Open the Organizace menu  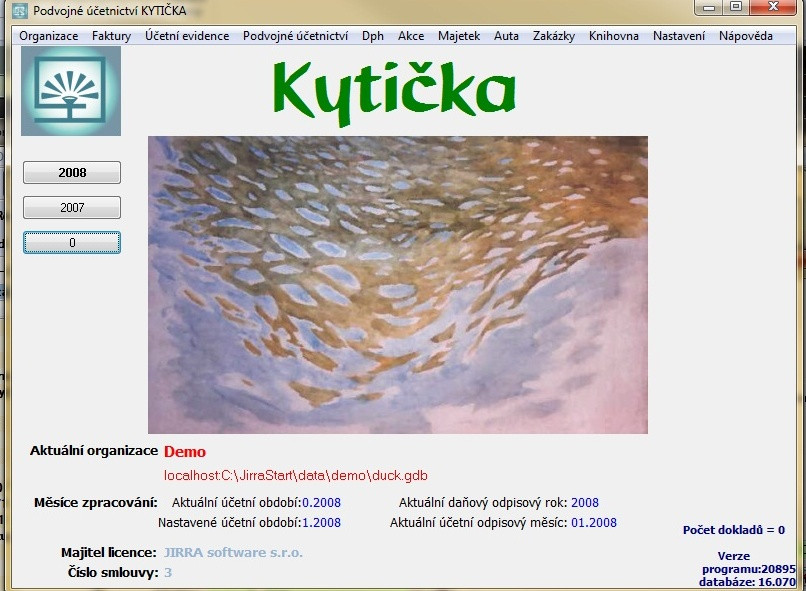(49, 36)
